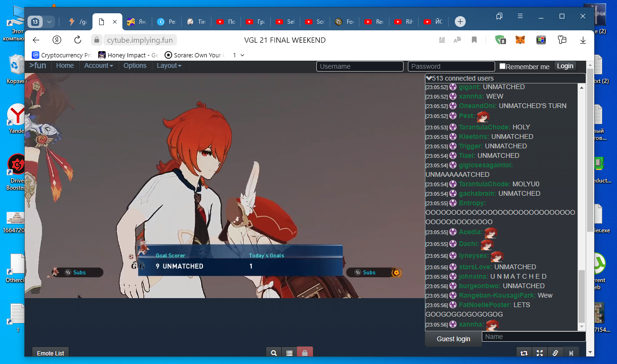Screen dimensions: 617x364
Task: Click the chat scrollbar up arrow
Action: 582,87
